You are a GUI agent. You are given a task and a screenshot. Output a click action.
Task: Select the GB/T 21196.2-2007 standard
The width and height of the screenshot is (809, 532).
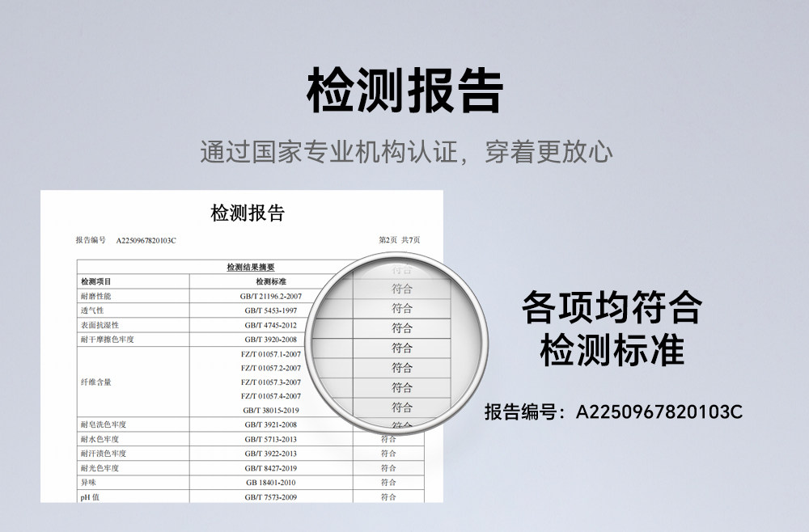tap(271, 297)
